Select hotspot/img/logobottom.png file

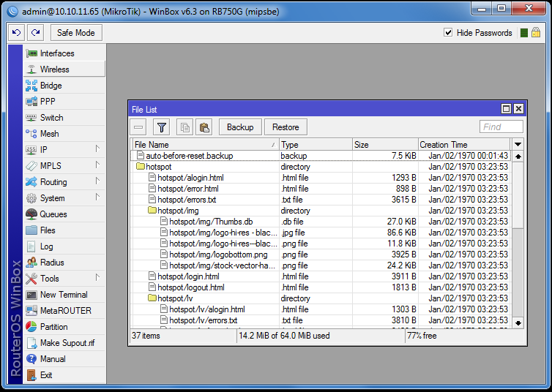pos(321,255)
